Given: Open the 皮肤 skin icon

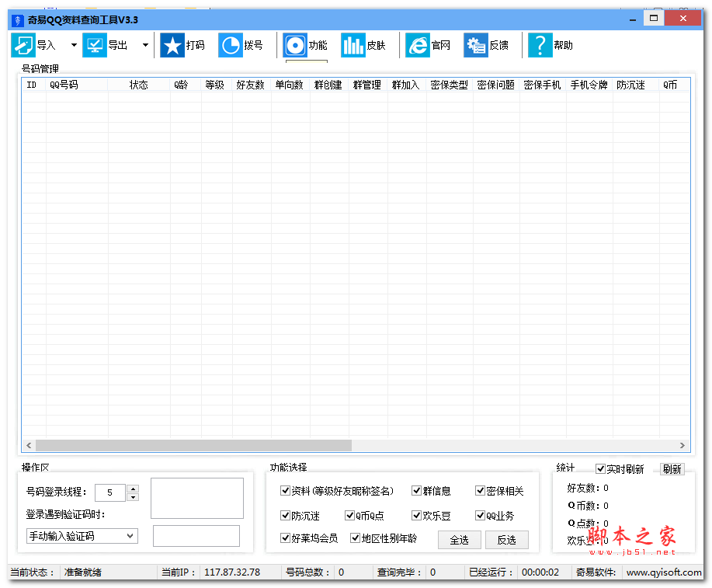Looking at the screenshot, I should [353, 45].
